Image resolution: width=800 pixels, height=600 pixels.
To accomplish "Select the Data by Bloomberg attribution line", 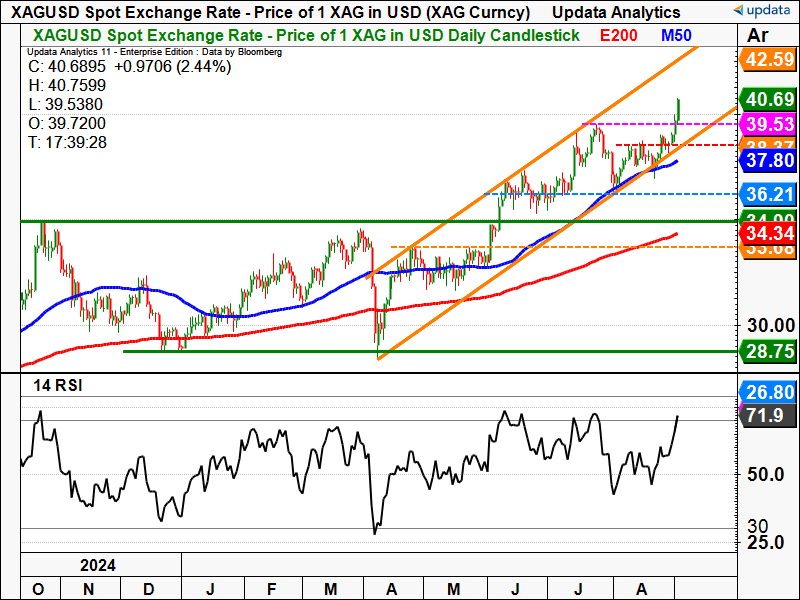I will coord(155,52).
